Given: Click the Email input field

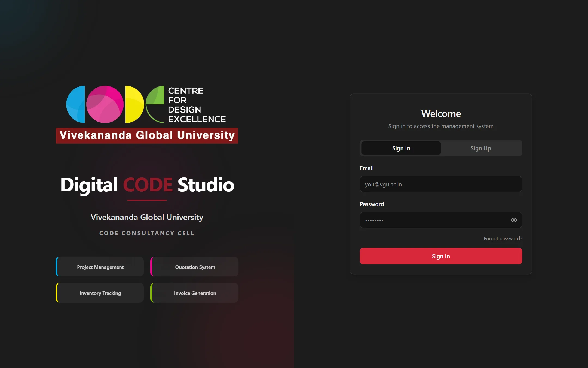Looking at the screenshot, I should coord(441,184).
